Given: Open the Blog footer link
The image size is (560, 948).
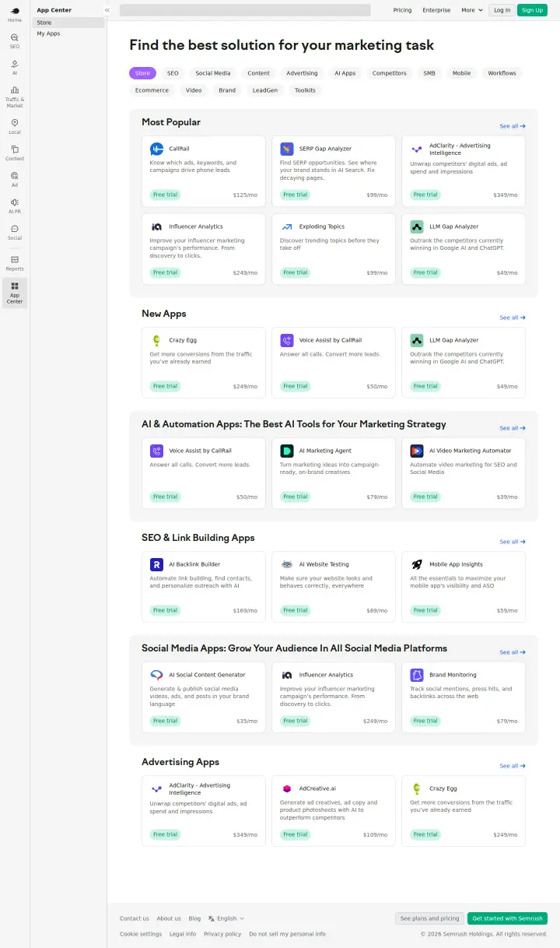Looking at the screenshot, I should coord(194,918).
